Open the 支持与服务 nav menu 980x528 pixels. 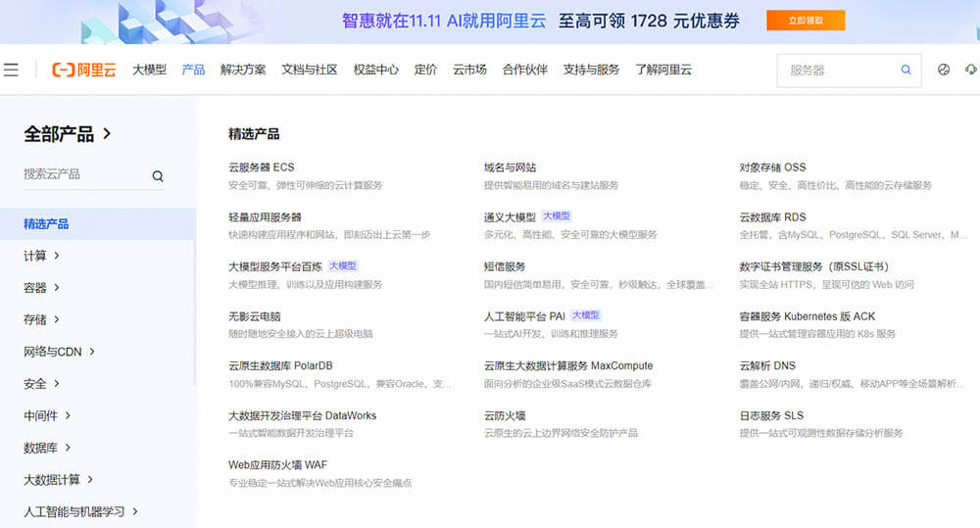pyautogui.click(x=591, y=70)
